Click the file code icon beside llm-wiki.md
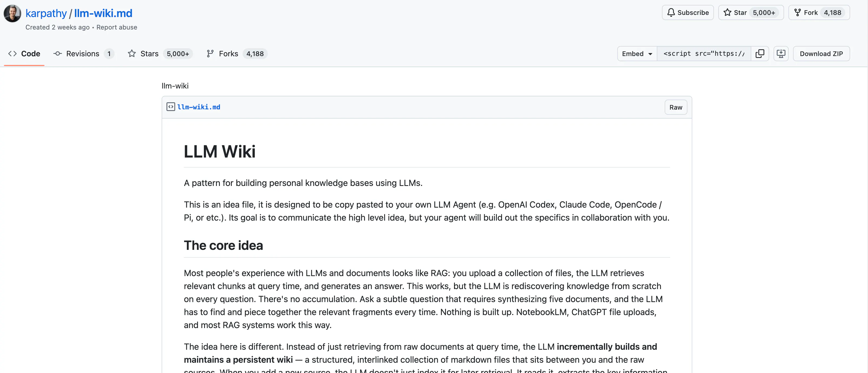Screen dimensions: 868x373 [x=171, y=107]
